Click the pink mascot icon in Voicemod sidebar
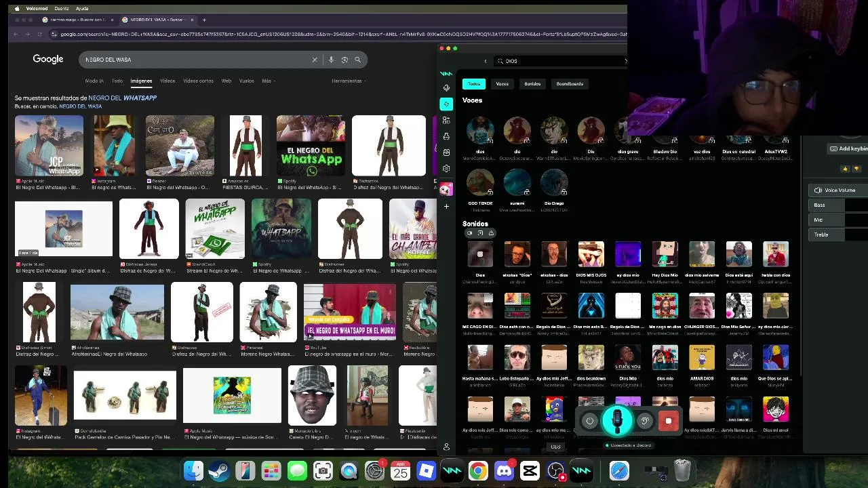 [446, 189]
